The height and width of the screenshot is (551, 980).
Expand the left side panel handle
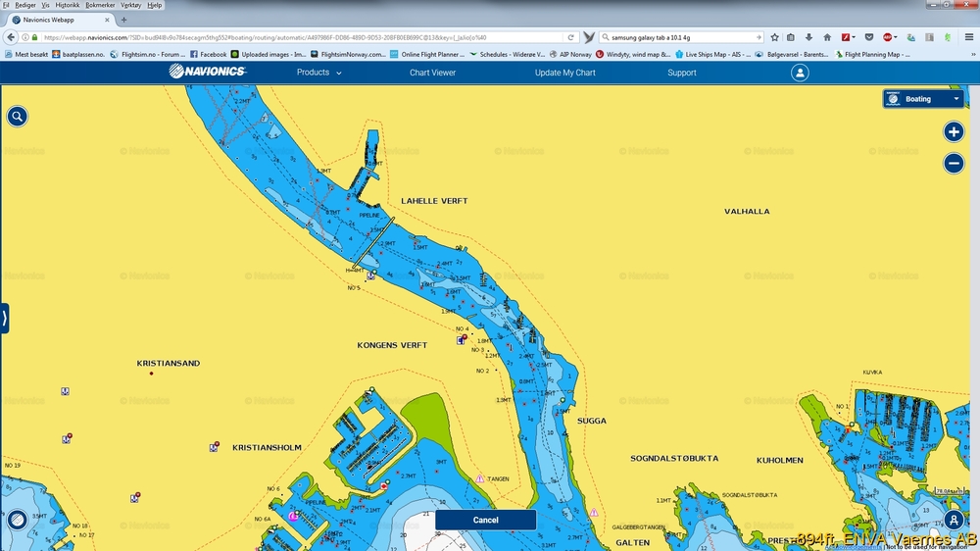click(4, 319)
